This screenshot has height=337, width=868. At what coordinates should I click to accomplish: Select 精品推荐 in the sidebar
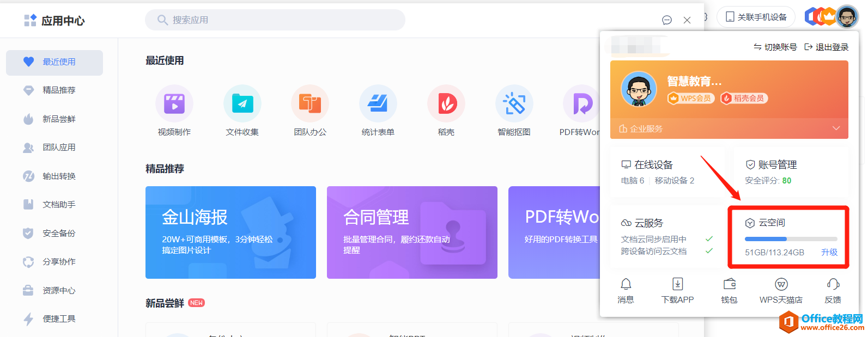(x=54, y=90)
